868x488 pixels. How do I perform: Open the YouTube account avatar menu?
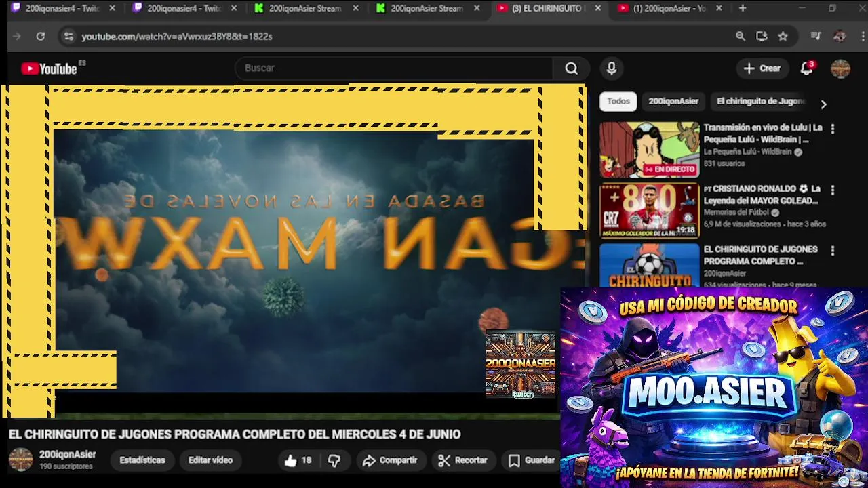click(840, 68)
